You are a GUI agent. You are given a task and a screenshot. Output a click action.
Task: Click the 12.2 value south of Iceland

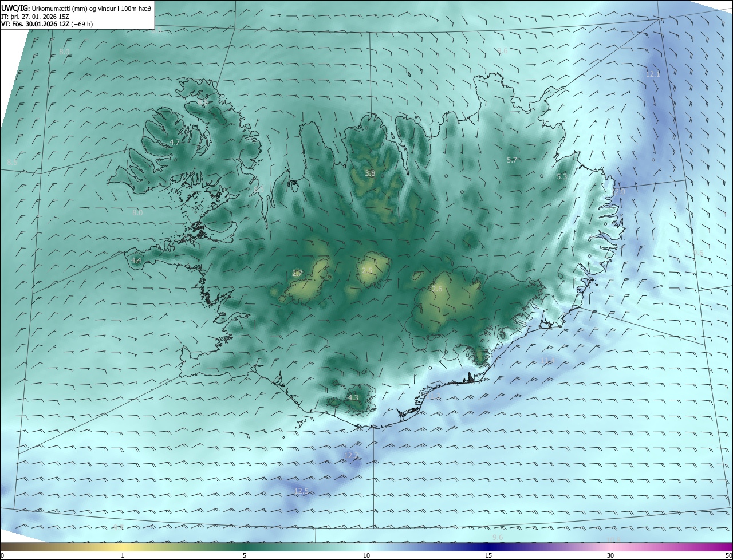pos(351,456)
